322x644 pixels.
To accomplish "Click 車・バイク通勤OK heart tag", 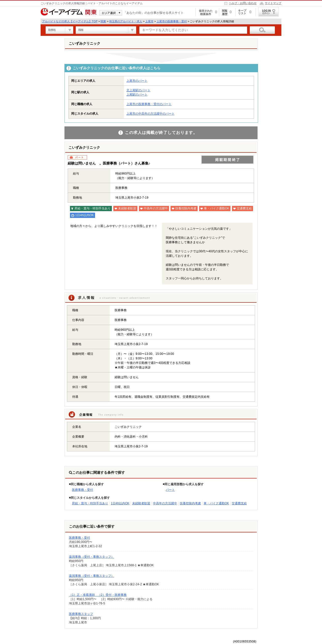I will coord(215,208).
